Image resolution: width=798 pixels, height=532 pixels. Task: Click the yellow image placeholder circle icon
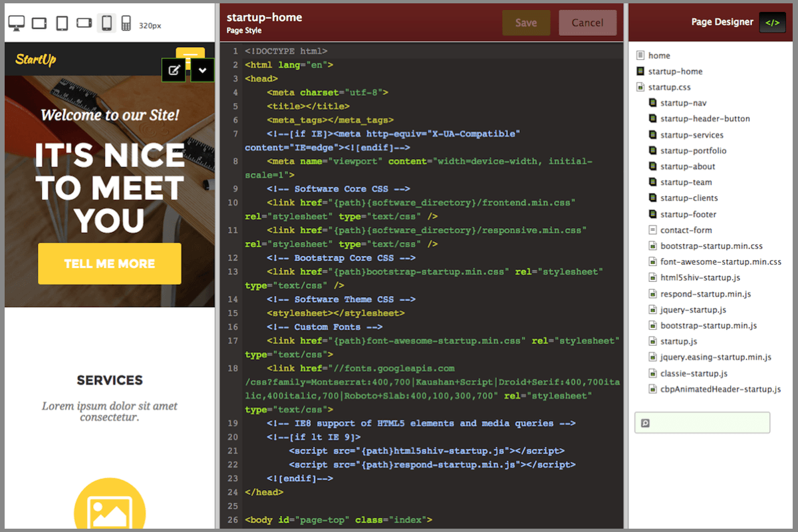point(110,504)
